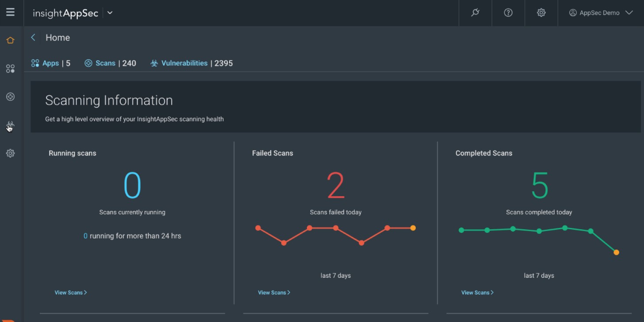Click the top bar settings gear icon
The image size is (644, 322).
coord(541,13)
